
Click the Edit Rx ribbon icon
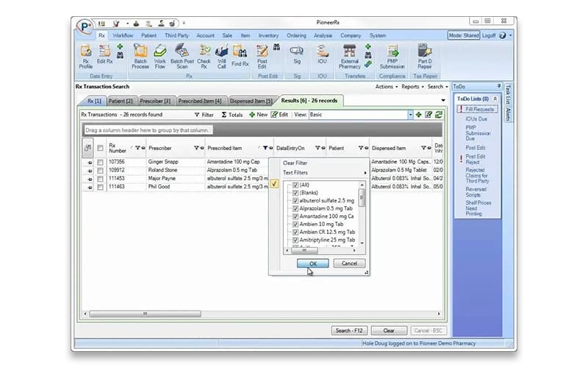[104, 54]
